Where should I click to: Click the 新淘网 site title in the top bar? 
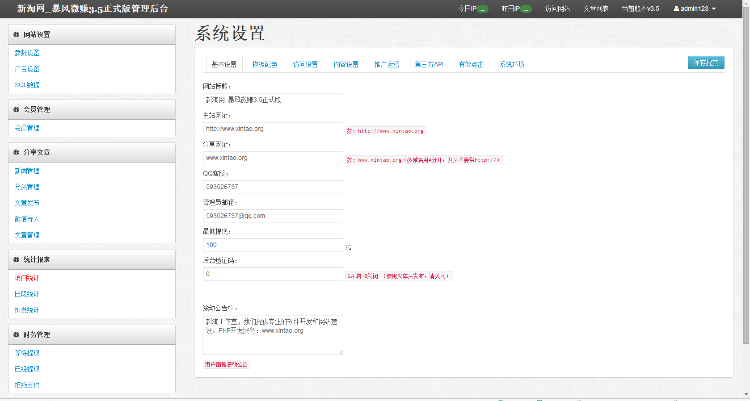pos(92,9)
